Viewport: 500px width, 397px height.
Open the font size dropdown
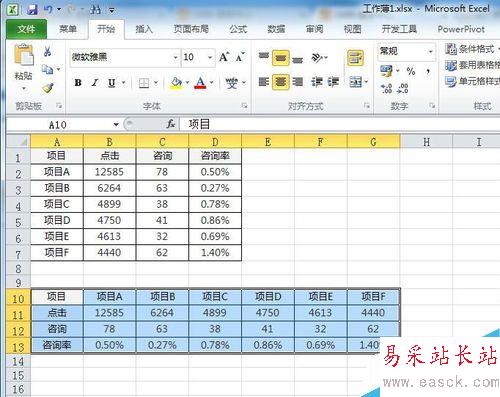(210, 57)
